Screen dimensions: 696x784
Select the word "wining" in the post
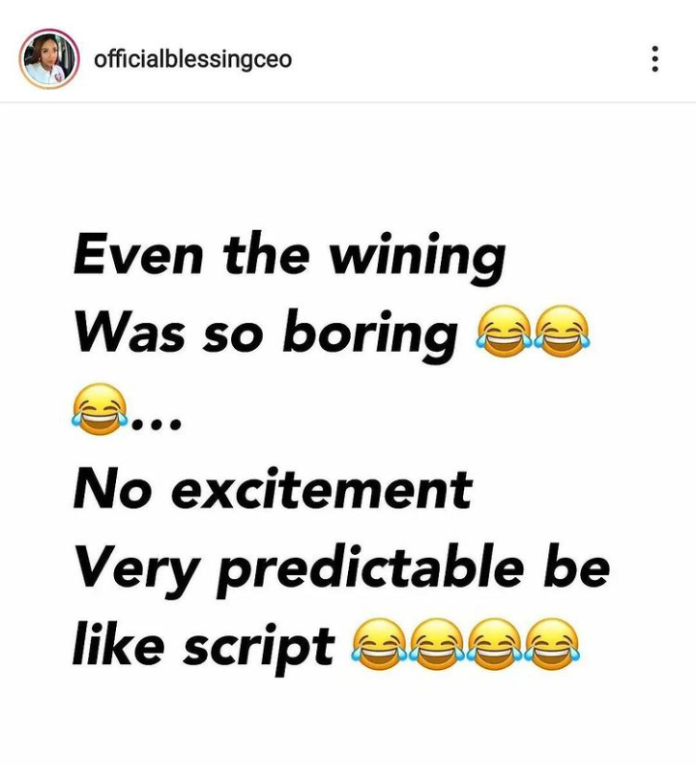(418, 258)
